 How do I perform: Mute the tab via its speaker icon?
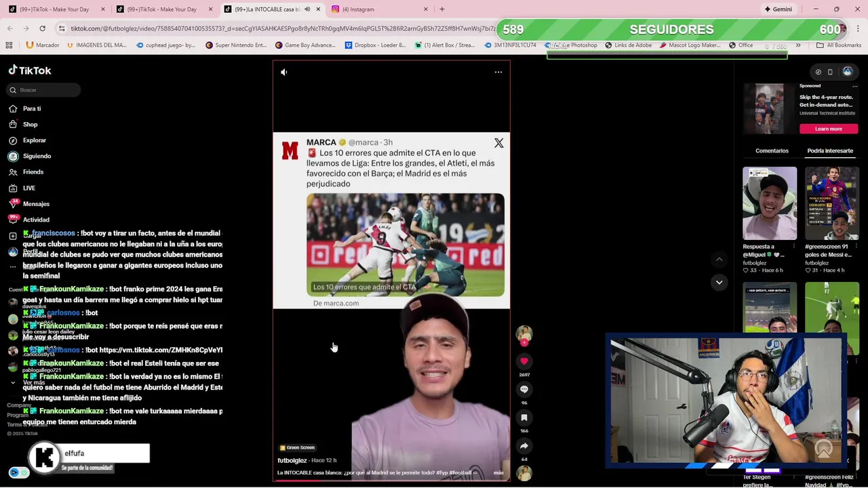[307, 9]
